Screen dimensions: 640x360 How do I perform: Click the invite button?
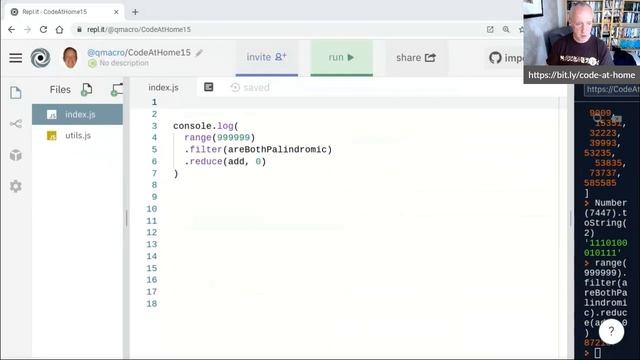tap(267, 58)
